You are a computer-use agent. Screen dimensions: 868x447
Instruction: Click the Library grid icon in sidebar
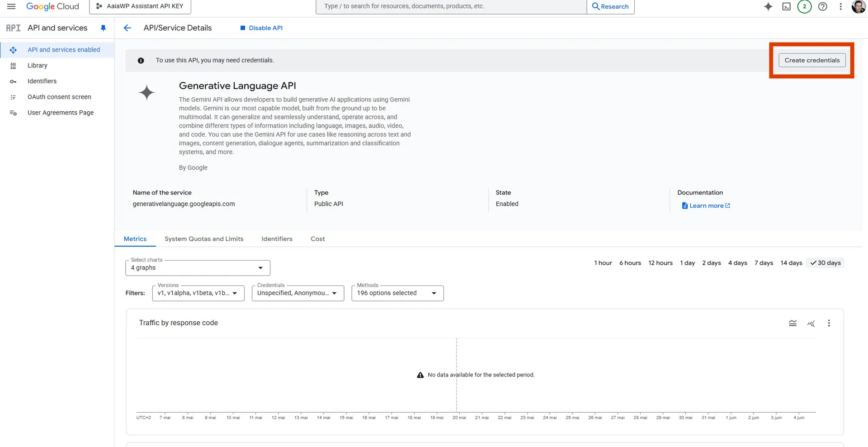click(x=13, y=66)
